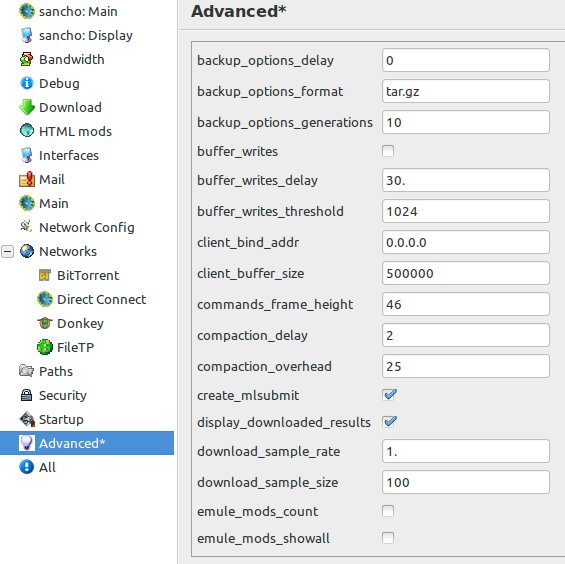This screenshot has height=564, width=565.
Task: Click the Main globe icon
Action: (x=27, y=203)
